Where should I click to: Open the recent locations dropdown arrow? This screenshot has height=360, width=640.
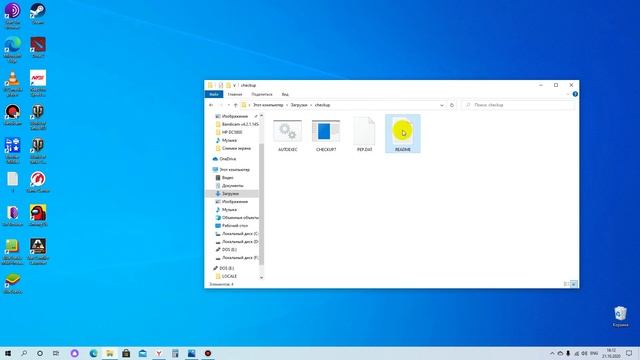click(229, 105)
